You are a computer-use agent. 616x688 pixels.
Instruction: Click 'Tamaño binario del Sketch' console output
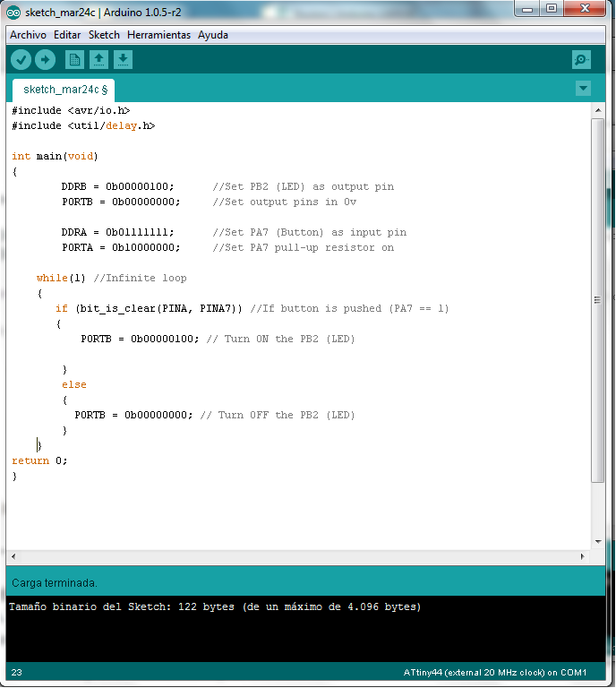point(215,606)
